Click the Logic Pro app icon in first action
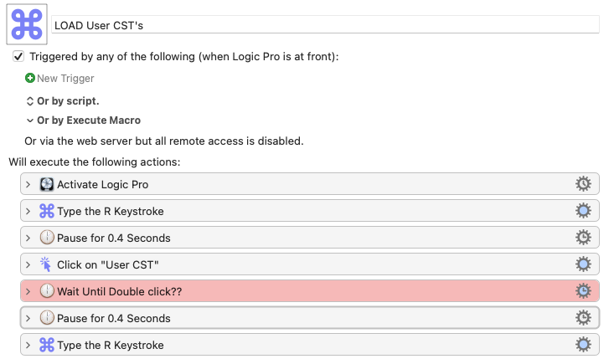Viewport: 609px width, 364px height. pos(47,184)
